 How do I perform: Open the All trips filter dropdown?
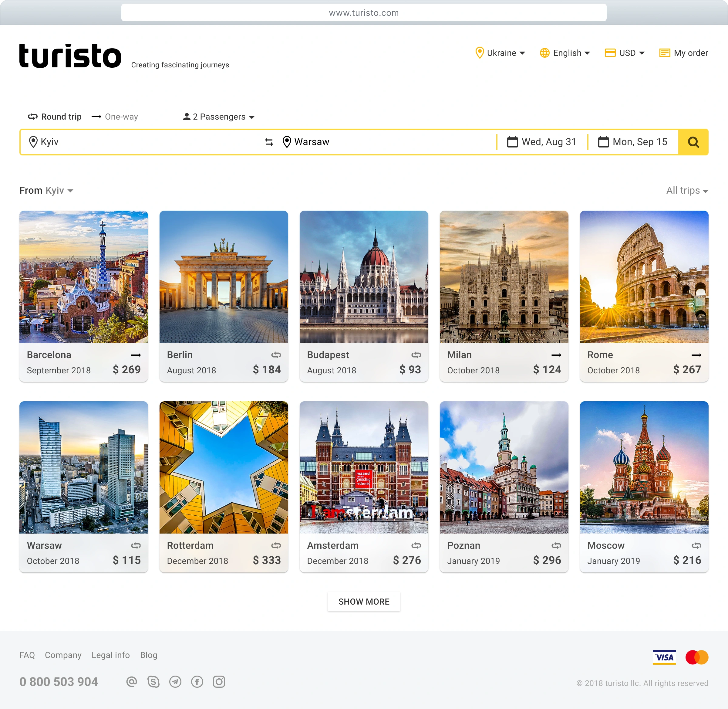[687, 190]
